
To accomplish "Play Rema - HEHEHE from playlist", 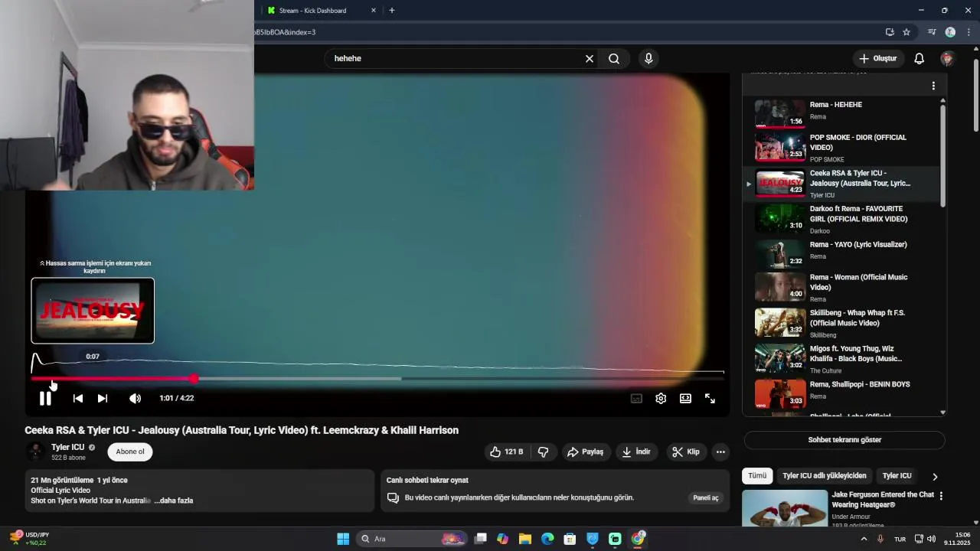I will click(x=842, y=112).
